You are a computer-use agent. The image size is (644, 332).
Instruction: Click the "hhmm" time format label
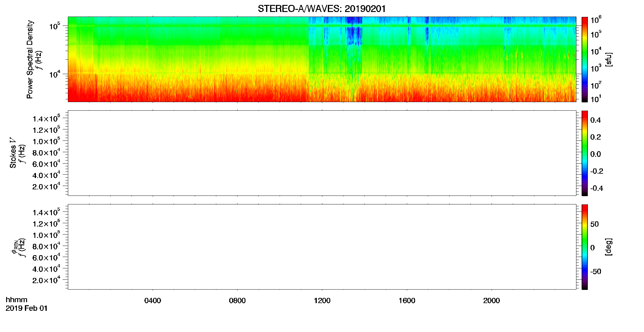point(17,300)
